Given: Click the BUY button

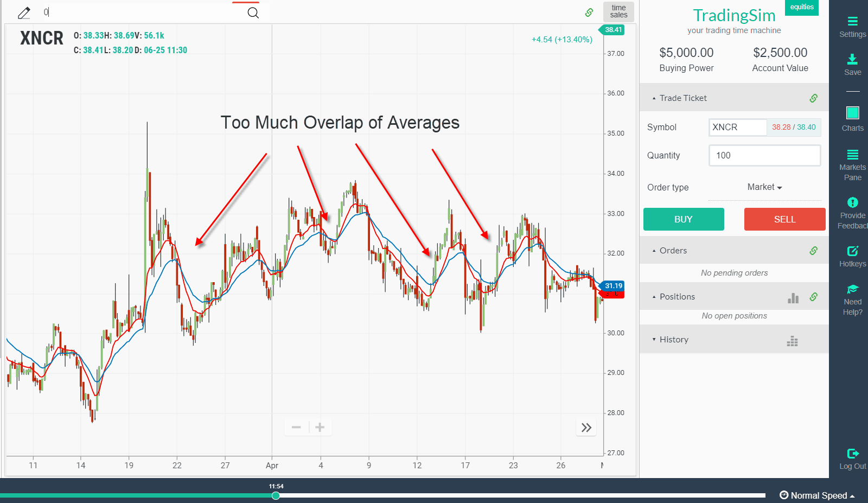Looking at the screenshot, I should (683, 219).
